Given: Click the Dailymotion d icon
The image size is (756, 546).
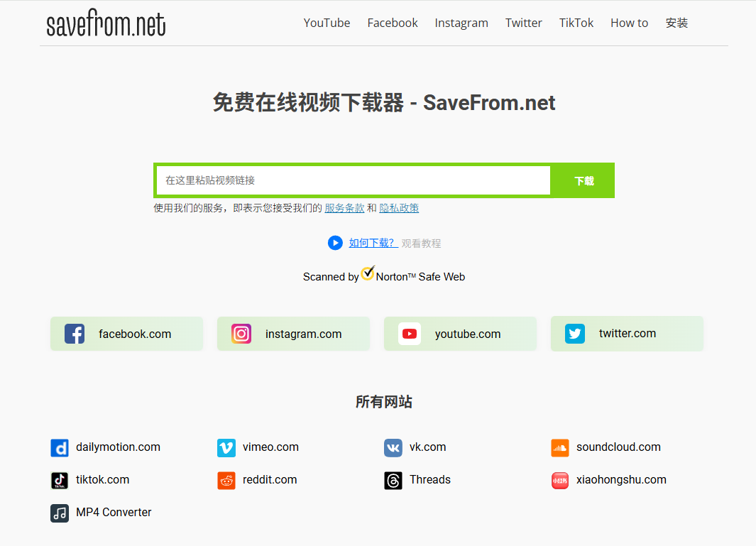Looking at the screenshot, I should 60,447.
